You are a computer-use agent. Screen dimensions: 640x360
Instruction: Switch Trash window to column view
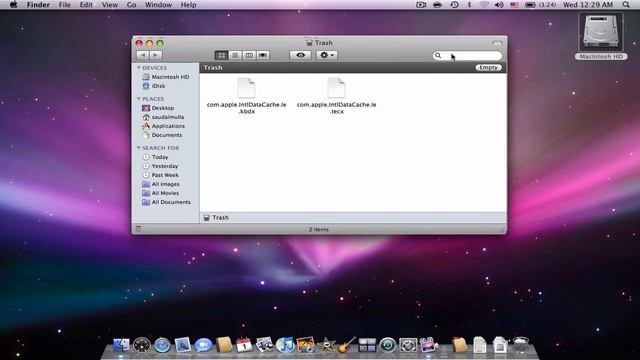(249, 55)
